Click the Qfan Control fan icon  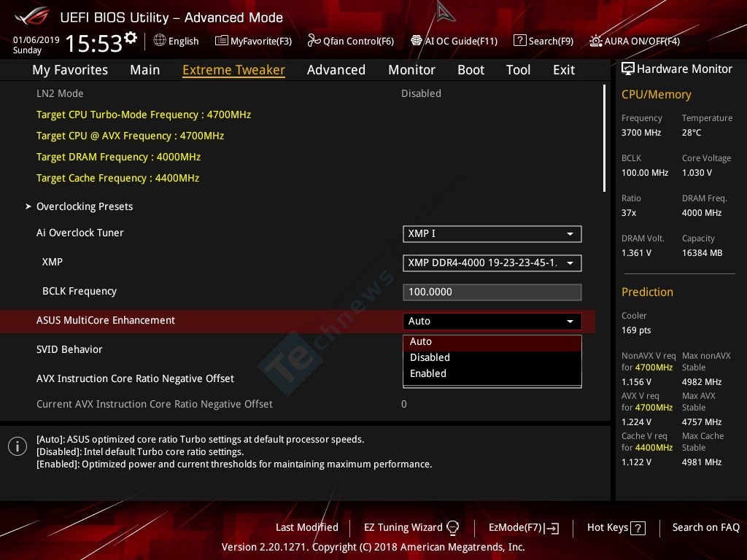click(x=314, y=41)
